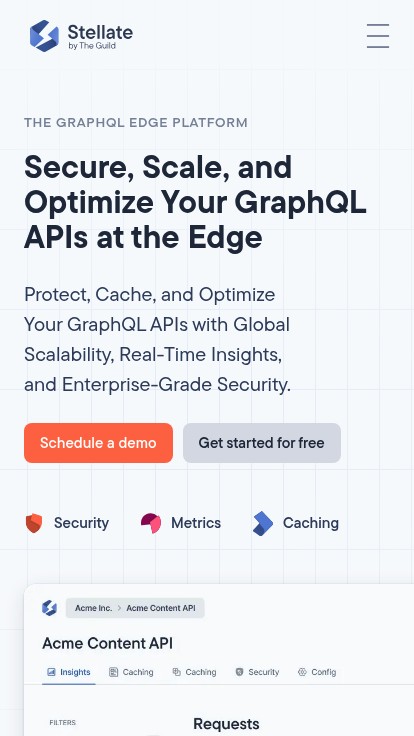Image resolution: width=414 pixels, height=736 pixels.
Task: Switch to the Insights tab
Action: click(69, 672)
